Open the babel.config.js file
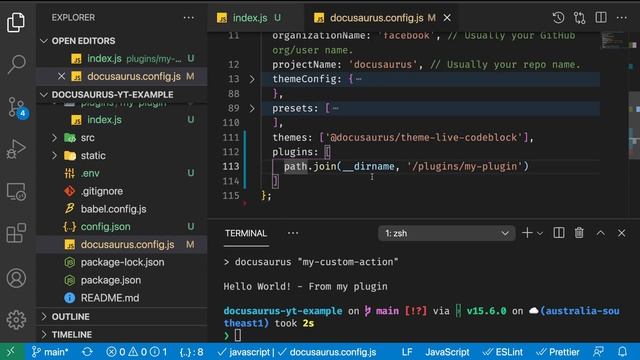The image size is (640, 360). point(122,209)
